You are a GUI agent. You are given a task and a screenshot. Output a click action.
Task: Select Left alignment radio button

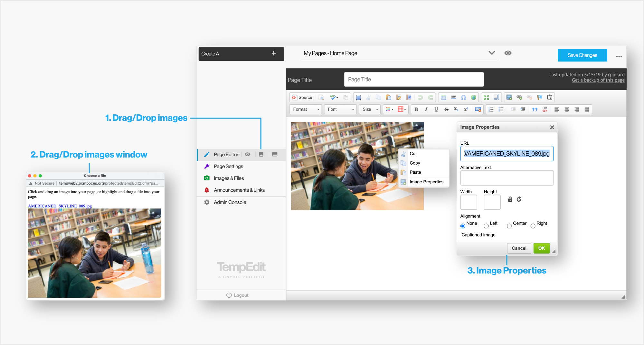(486, 226)
